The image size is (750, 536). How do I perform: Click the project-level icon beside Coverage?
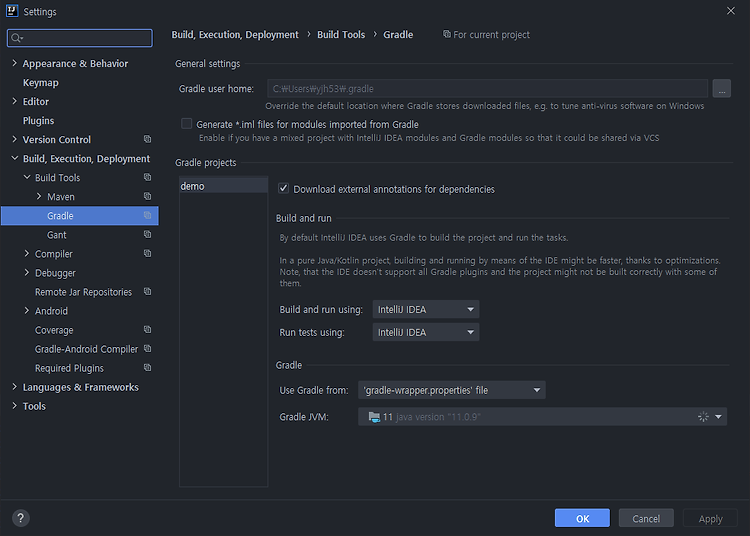[147, 329]
